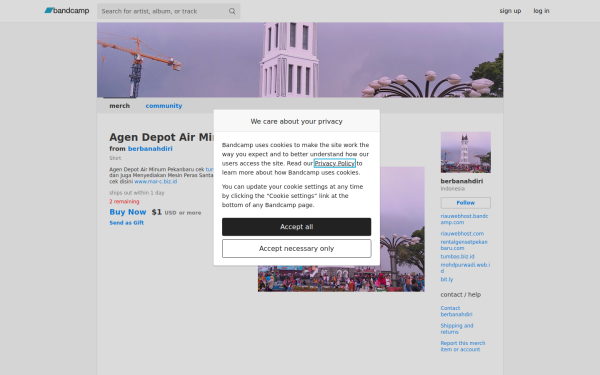The image size is (600, 375).
Task: Click the header banner image
Action: click(x=300, y=60)
